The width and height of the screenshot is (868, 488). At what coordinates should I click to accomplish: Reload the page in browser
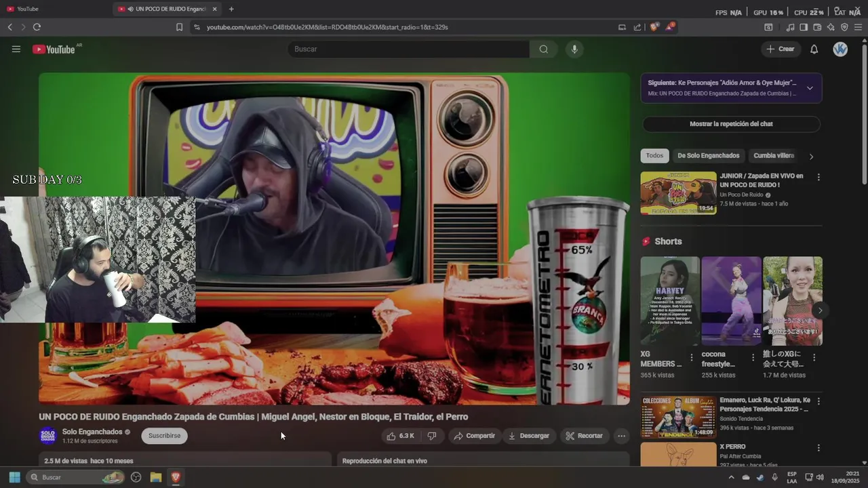(x=37, y=27)
